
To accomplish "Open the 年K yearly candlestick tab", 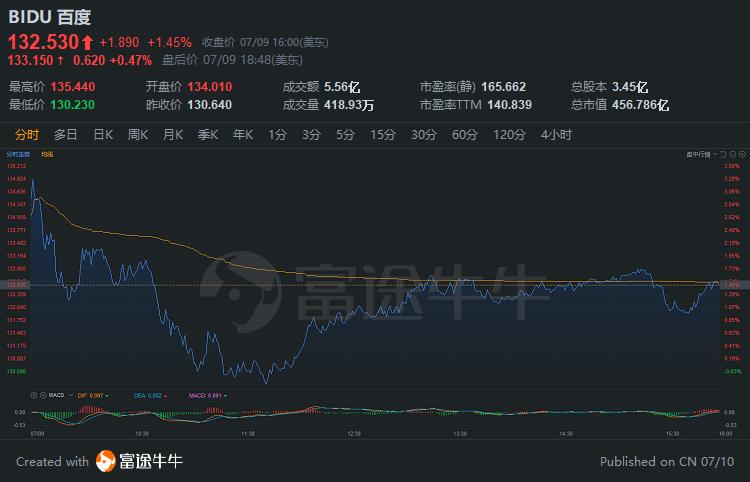I will [x=243, y=135].
